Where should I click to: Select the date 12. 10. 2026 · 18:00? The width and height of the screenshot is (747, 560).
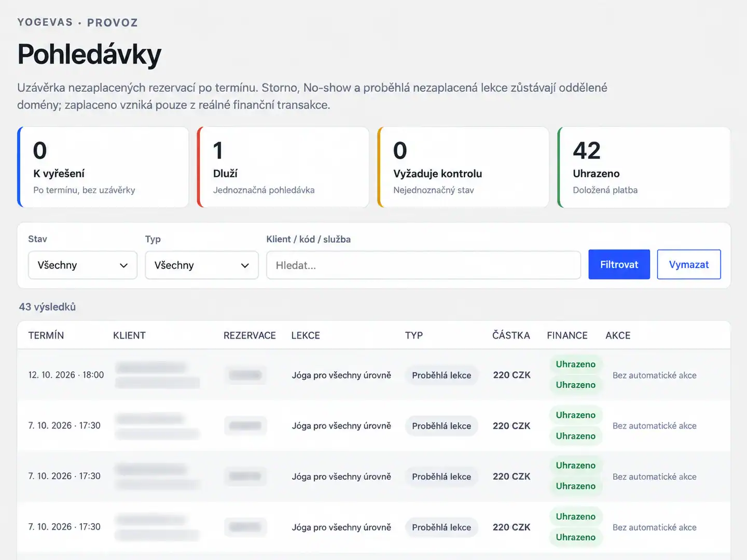coord(66,375)
